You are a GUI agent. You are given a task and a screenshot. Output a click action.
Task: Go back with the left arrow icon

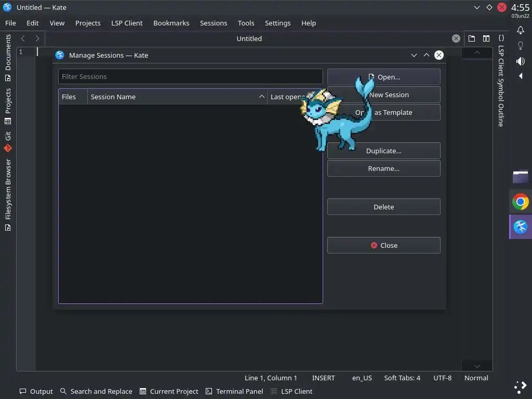point(23,38)
